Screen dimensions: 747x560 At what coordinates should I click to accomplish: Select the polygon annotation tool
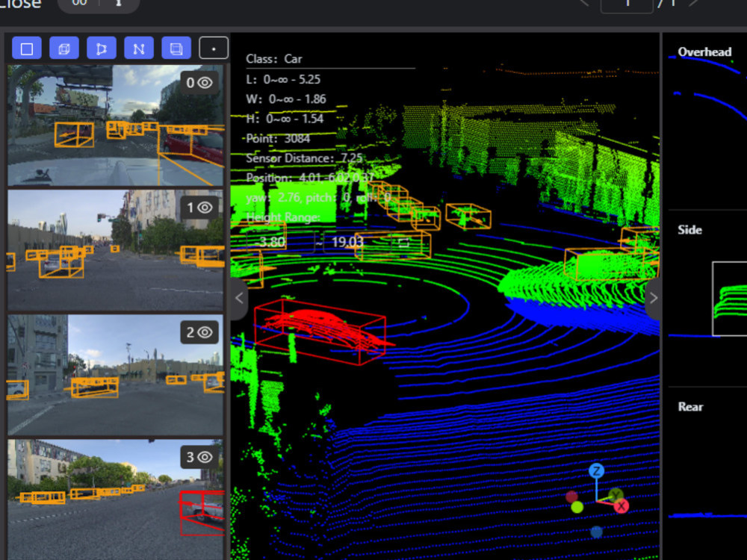point(102,49)
